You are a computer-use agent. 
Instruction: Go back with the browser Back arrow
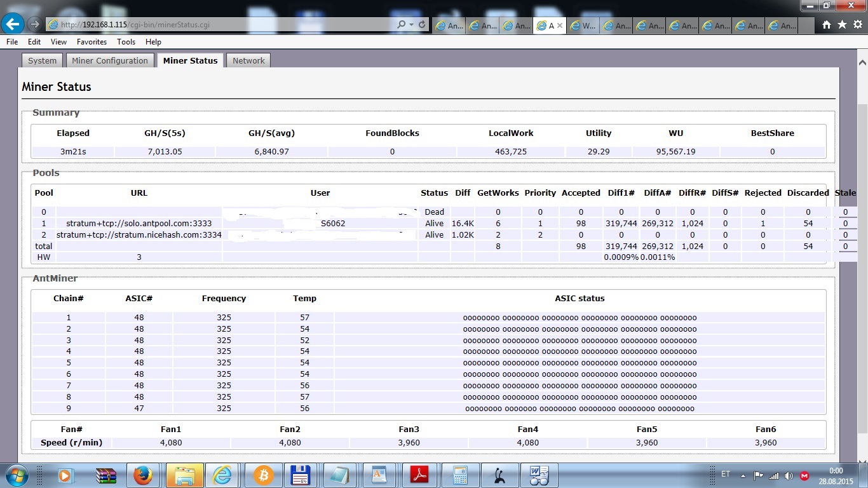pyautogui.click(x=13, y=24)
